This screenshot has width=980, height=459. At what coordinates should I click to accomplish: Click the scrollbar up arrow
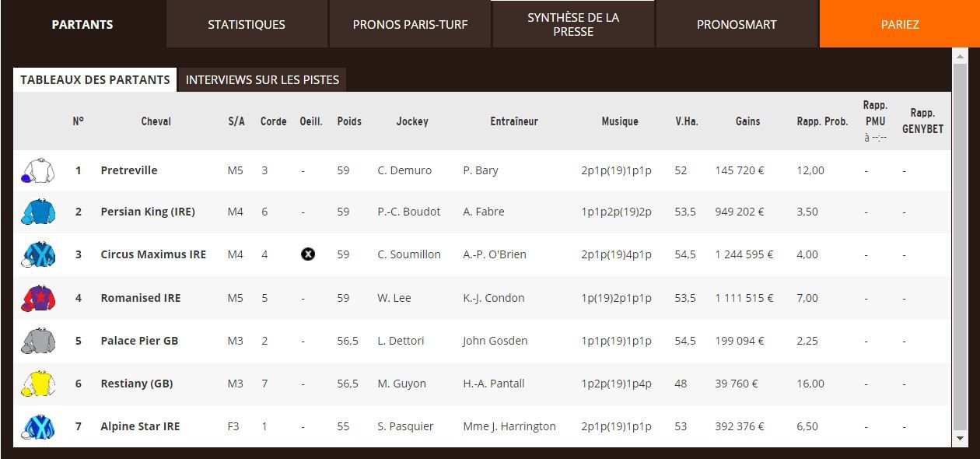click(960, 55)
